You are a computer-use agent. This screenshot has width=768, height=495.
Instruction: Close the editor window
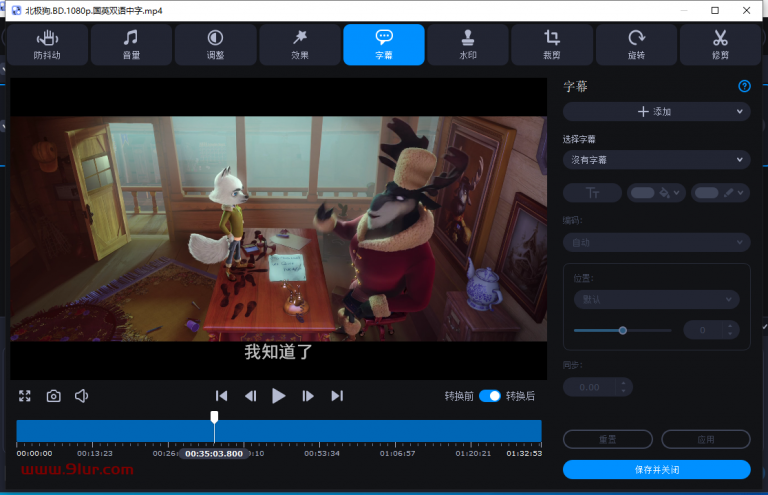(x=746, y=10)
